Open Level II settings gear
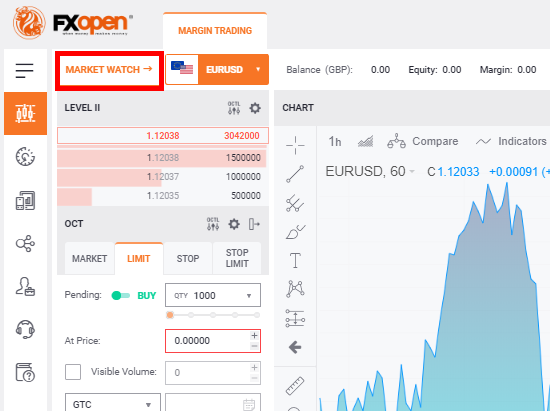This screenshot has height=411, width=550. [255, 108]
